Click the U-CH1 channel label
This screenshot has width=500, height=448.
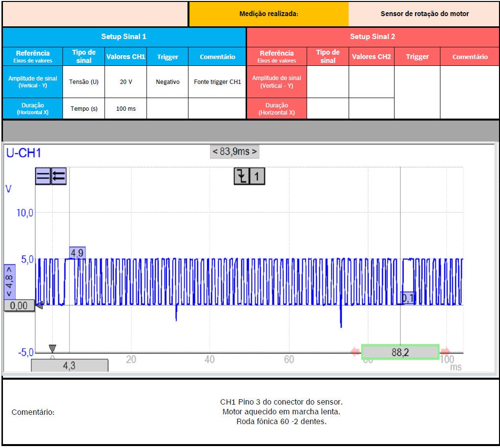pos(23,153)
